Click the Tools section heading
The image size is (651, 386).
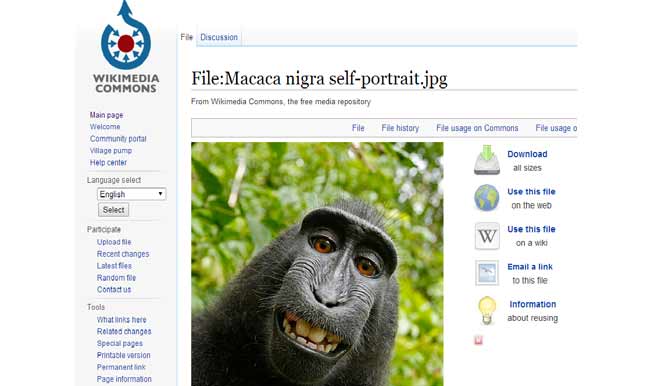pyautogui.click(x=96, y=307)
